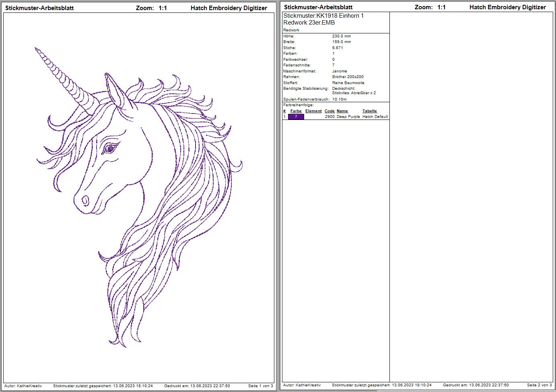Click 'Gedruckt am' date in page 2 footer
Image resolution: width=556 pixels, height=392 pixels.
pos(476,385)
